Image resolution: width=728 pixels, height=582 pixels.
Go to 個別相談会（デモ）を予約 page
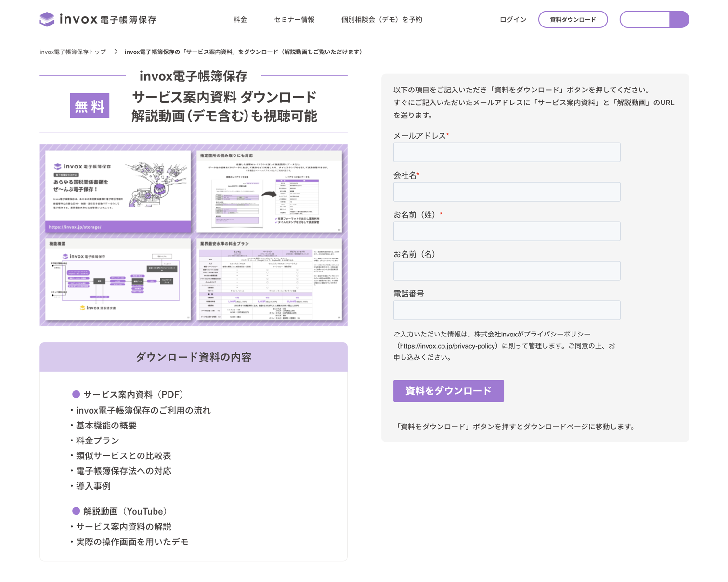point(381,20)
